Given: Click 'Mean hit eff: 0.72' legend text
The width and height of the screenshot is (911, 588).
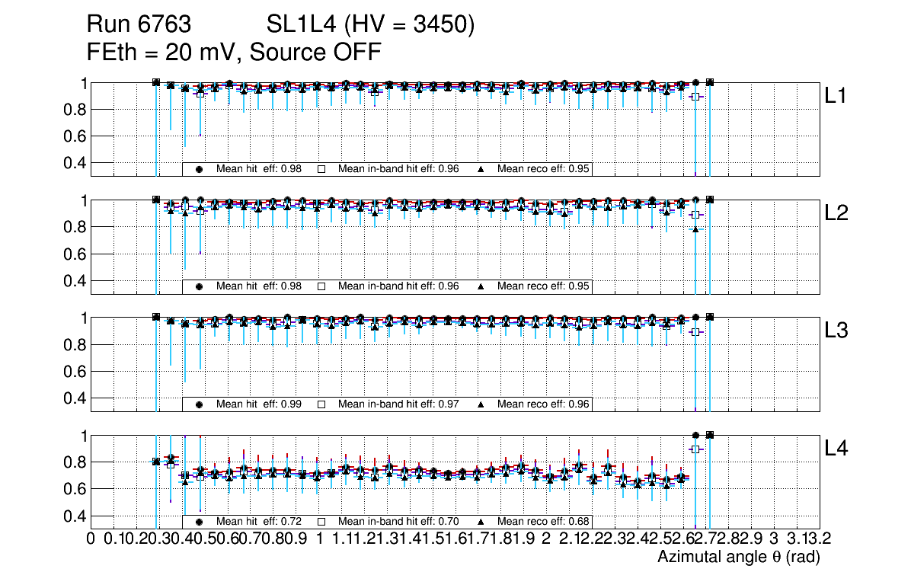Looking at the screenshot, I should coord(259,522).
